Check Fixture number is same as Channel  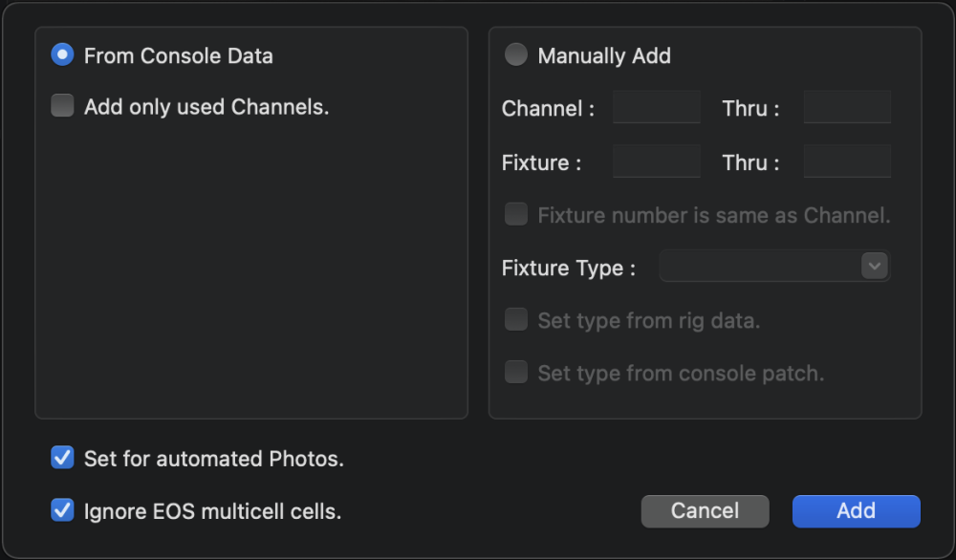(x=515, y=214)
